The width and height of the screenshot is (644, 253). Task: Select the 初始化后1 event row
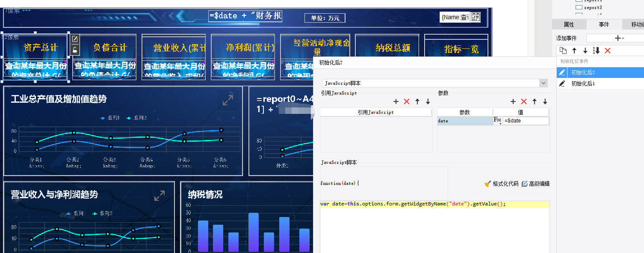(x=600, y=83)
